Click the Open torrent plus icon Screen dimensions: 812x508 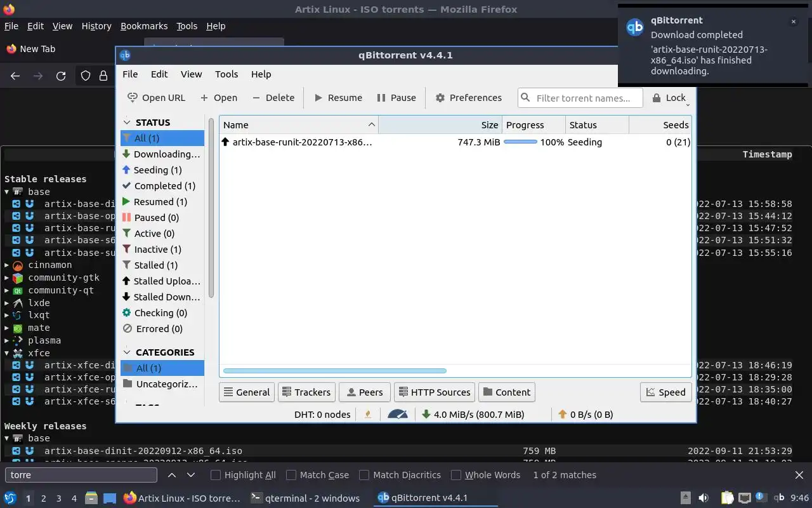pyautogui.click(x=204, y=98)
